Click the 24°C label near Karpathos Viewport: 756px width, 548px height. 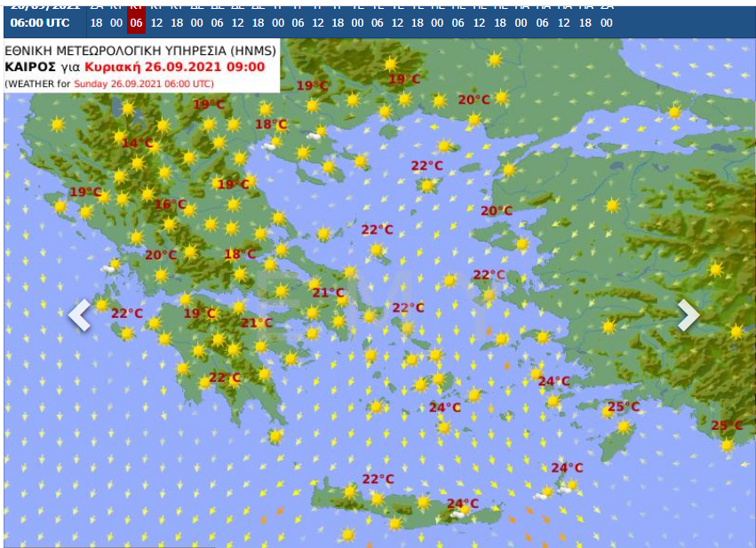click(567, 467)
